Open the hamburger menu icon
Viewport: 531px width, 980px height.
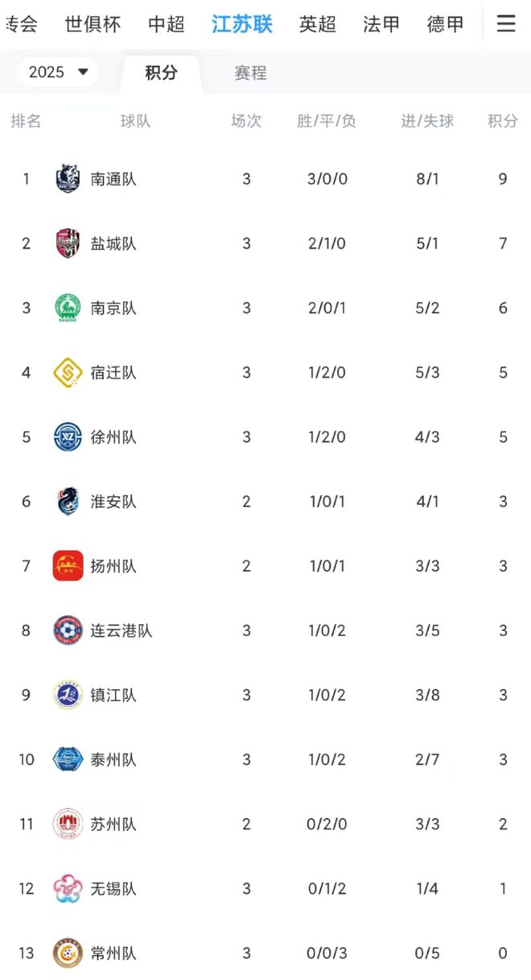(505, 24)
